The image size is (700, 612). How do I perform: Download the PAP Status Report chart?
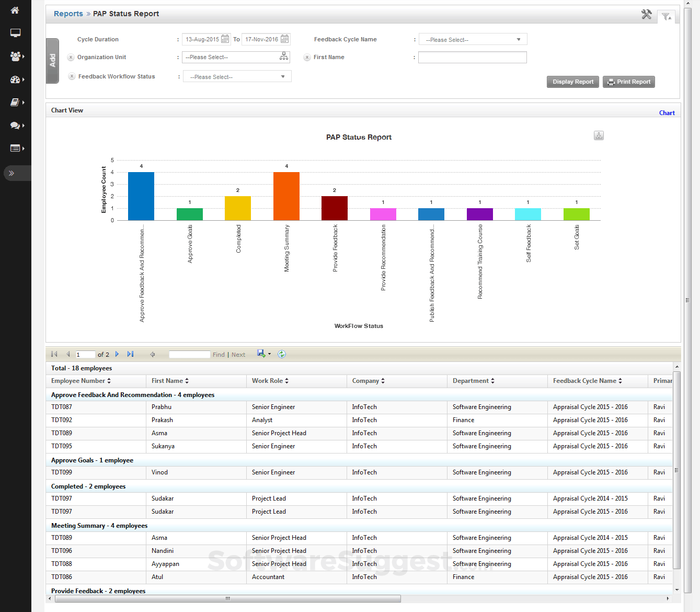tap(599, 136)
